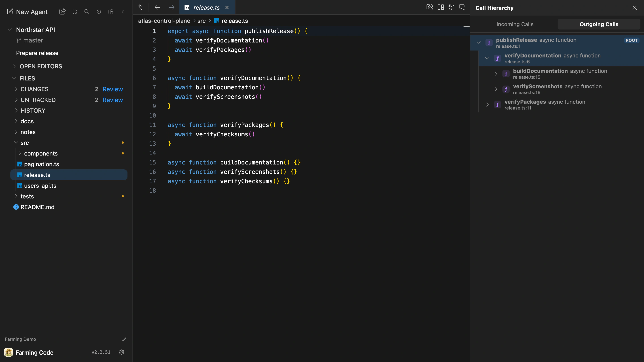Expand the verifyScreenshots call node
Viewport: 644px width, 362px height.
496,89
